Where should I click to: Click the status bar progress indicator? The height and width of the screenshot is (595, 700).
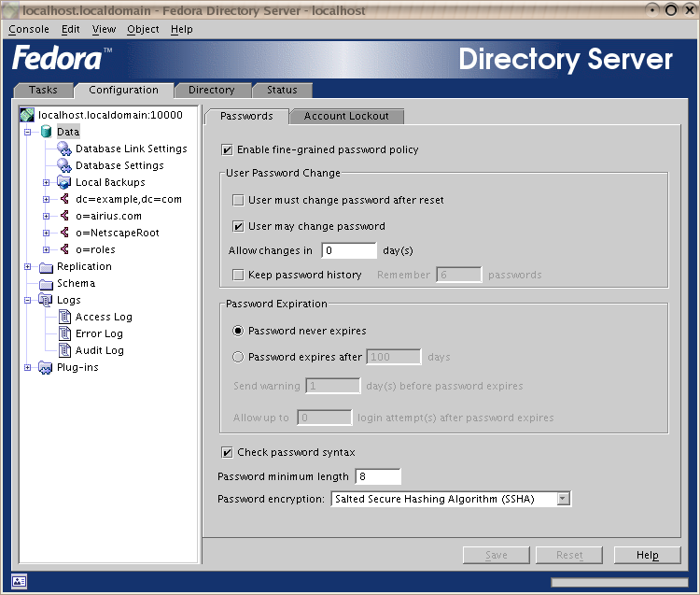[x=619, y=583]
